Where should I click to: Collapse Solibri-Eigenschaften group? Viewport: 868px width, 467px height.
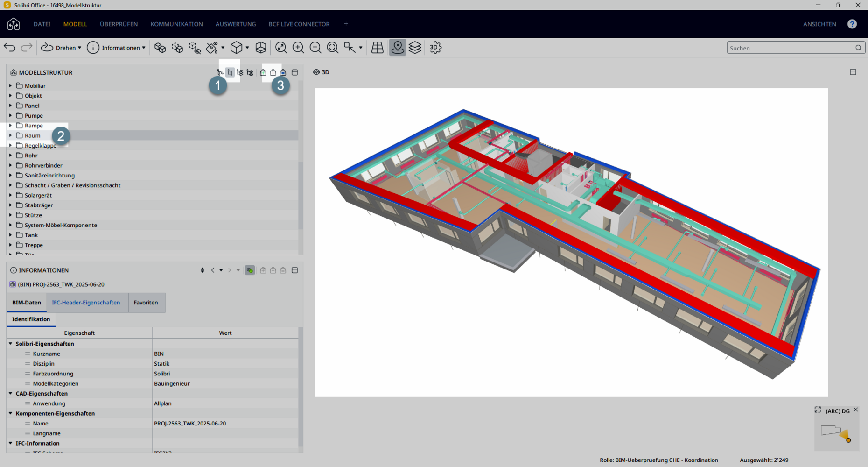(x=10, y=343)
